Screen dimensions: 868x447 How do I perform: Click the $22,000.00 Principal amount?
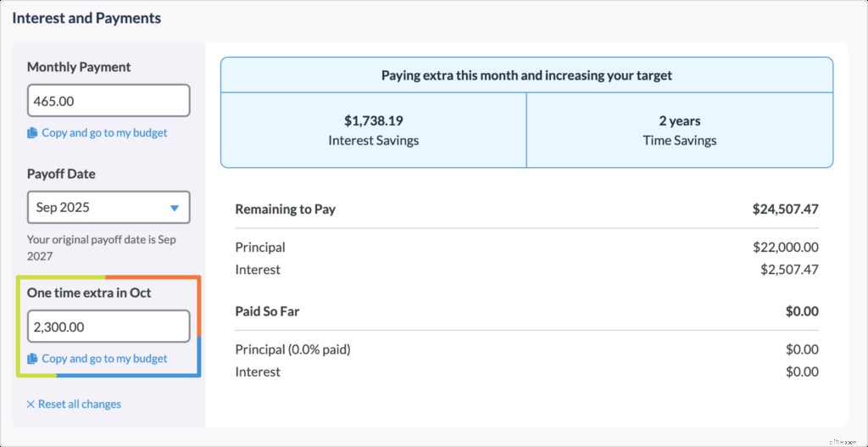click(785, 248)
